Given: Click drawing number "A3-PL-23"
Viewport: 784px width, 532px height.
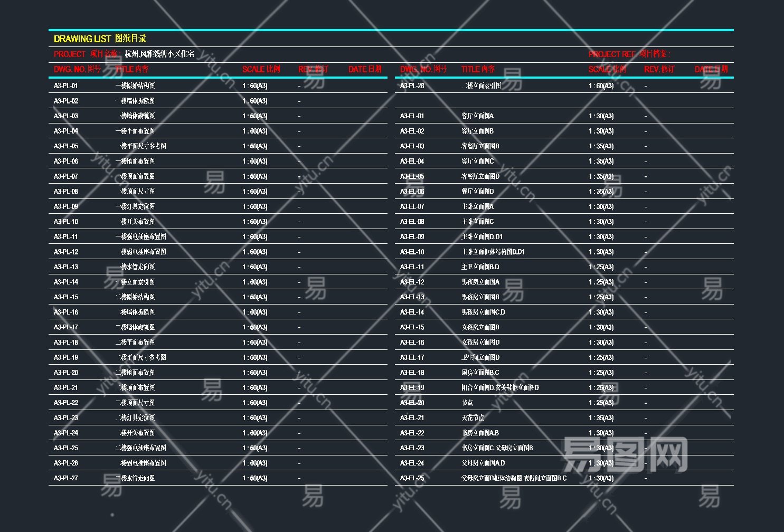Looking at the screenshot, I should pos(66,418).
